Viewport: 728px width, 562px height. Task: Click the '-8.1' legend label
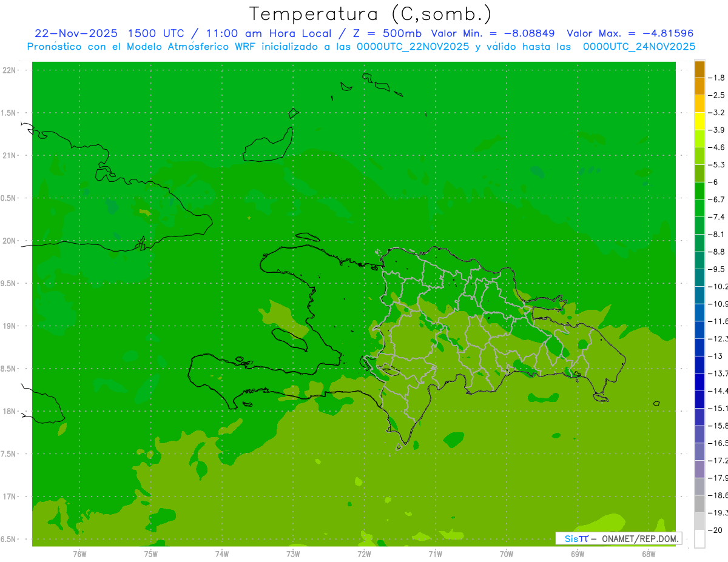[x=717, y=234]
